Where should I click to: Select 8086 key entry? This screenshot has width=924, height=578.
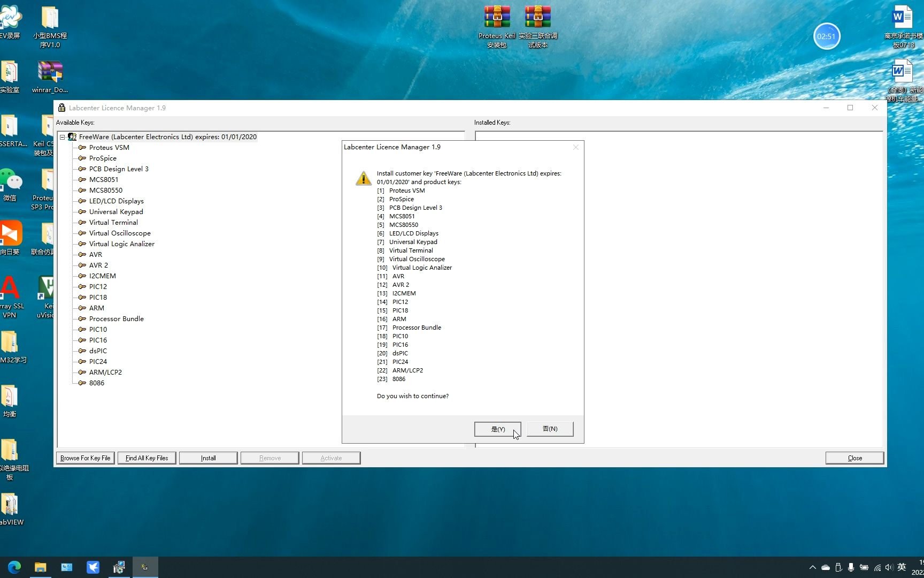coord(97,383)
